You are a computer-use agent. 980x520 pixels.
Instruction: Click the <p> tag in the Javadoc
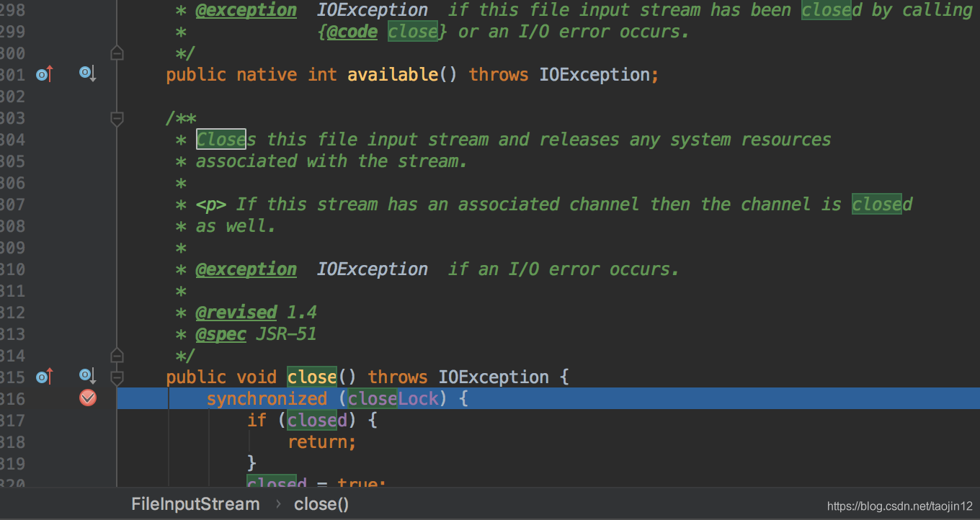pyautogui.click(x=210, y=205)
